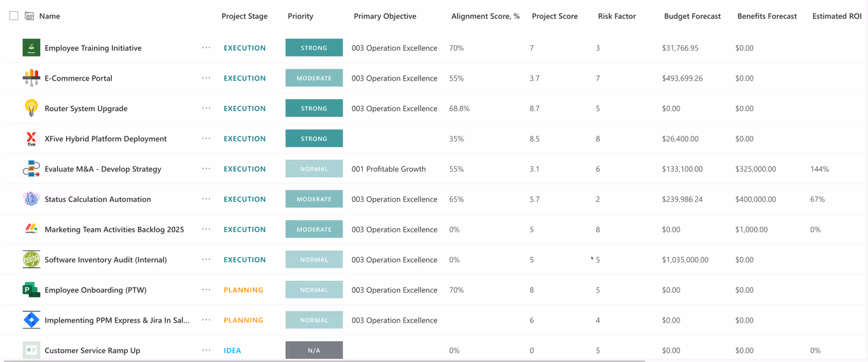Click the E-Commerce Portal project icon
This screenshot has height=362, width=868.
pos(31,78)
